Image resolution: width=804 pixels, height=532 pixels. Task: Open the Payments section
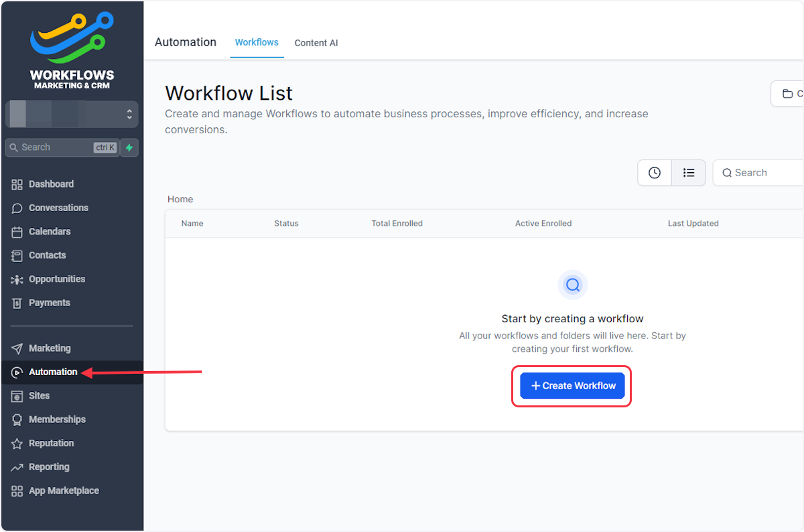pos(49,302)
